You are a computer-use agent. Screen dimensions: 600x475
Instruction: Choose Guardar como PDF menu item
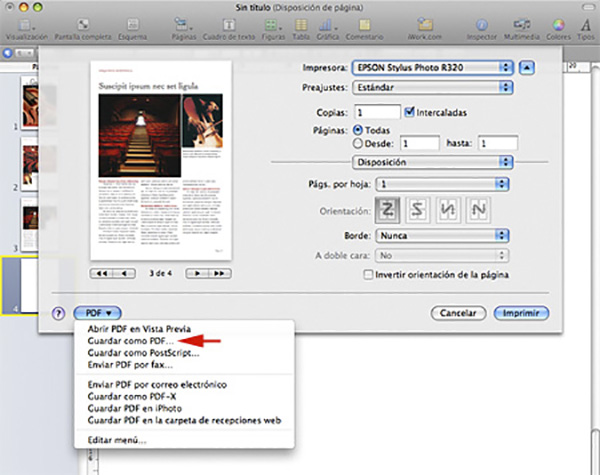(130, 341)
